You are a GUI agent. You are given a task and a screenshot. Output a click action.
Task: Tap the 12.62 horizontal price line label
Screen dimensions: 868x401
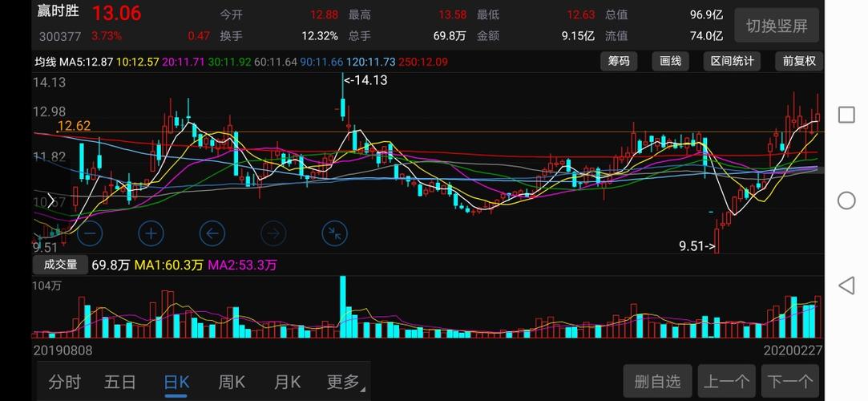[74, 126]
